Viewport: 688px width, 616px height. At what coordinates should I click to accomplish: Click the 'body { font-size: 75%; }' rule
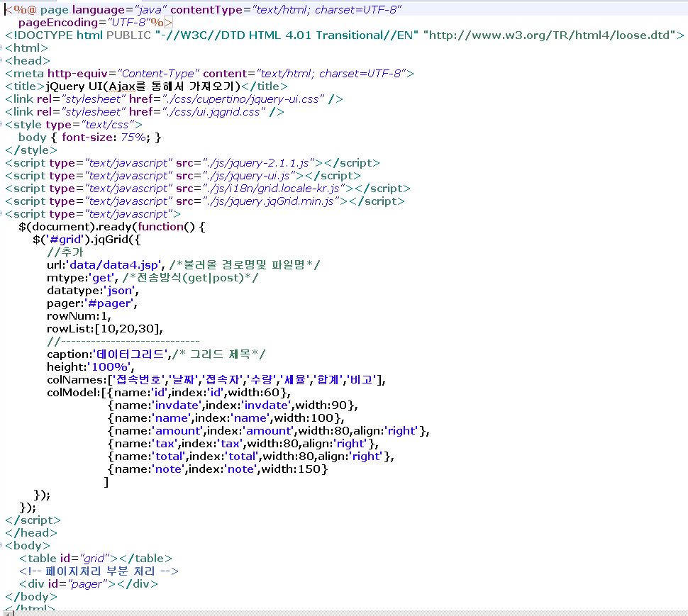click(90, 138)
